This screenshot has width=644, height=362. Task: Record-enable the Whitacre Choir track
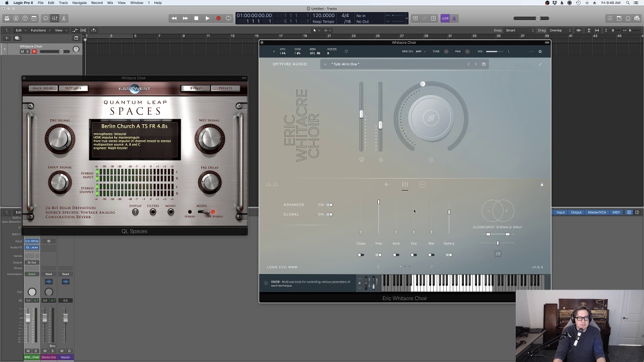[x=34, y=52]
